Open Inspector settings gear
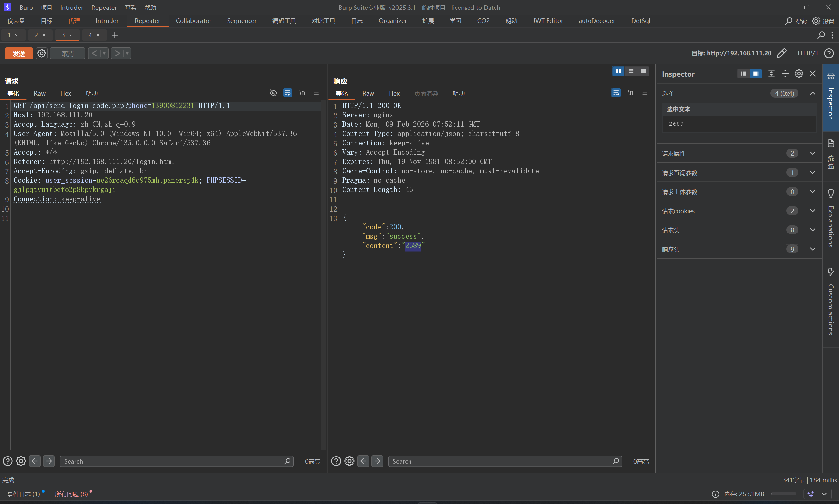 click(x=799, y=74)
